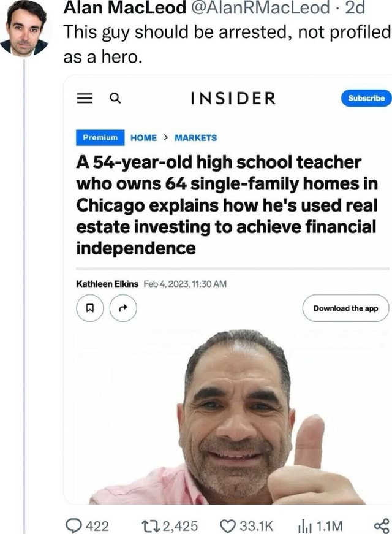Share the tweet using the share icon
This screenshot has height=534, width=392.
pyautogui.click(x=381, y=526)
